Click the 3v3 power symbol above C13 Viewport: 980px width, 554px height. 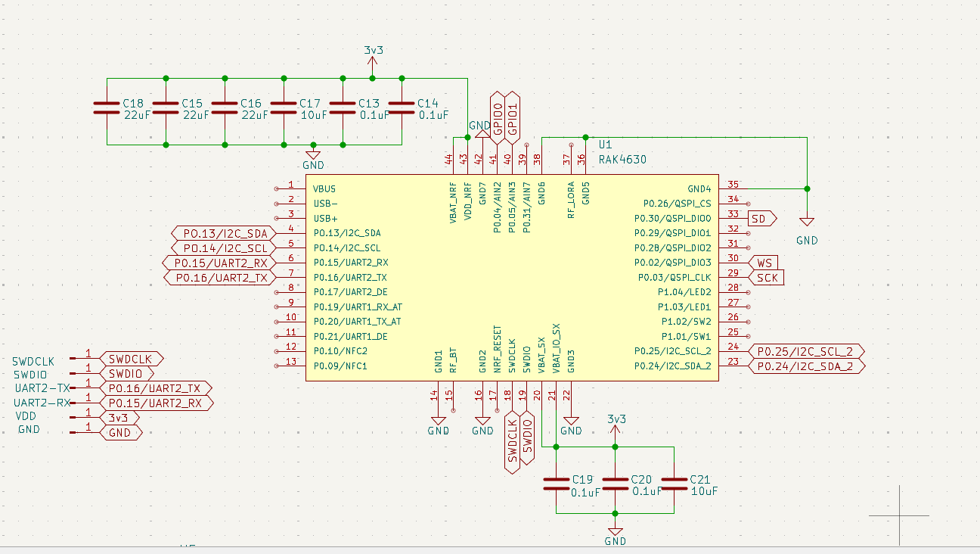pos(373,61)
